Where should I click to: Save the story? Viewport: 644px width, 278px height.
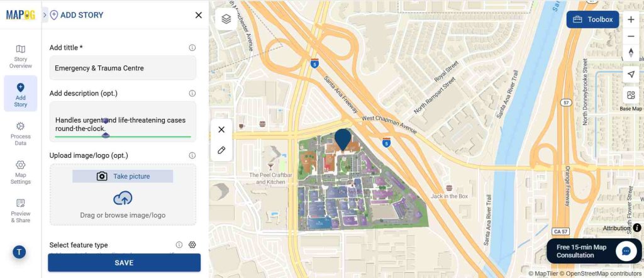[124, 262]
